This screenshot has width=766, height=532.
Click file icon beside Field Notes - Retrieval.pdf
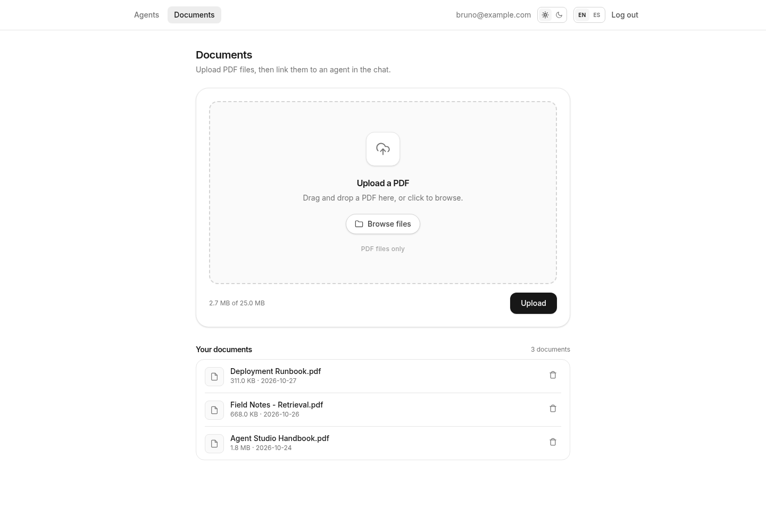pyautogui.click(x=214, y=410)
